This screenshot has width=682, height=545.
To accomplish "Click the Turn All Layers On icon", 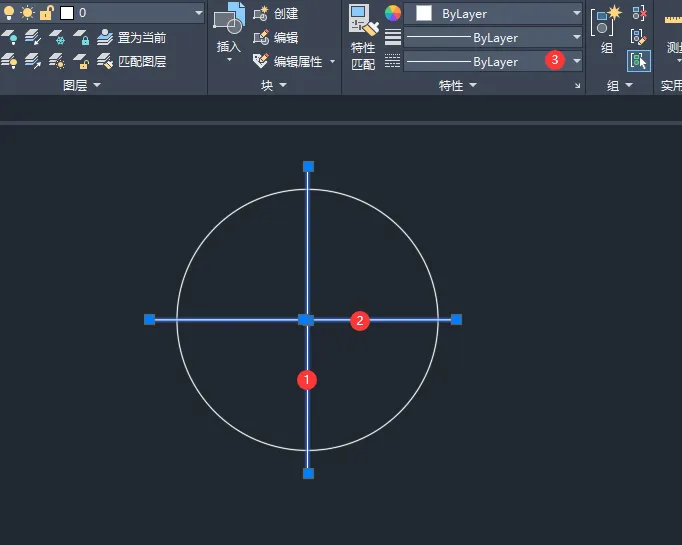I will coord(10,61).
